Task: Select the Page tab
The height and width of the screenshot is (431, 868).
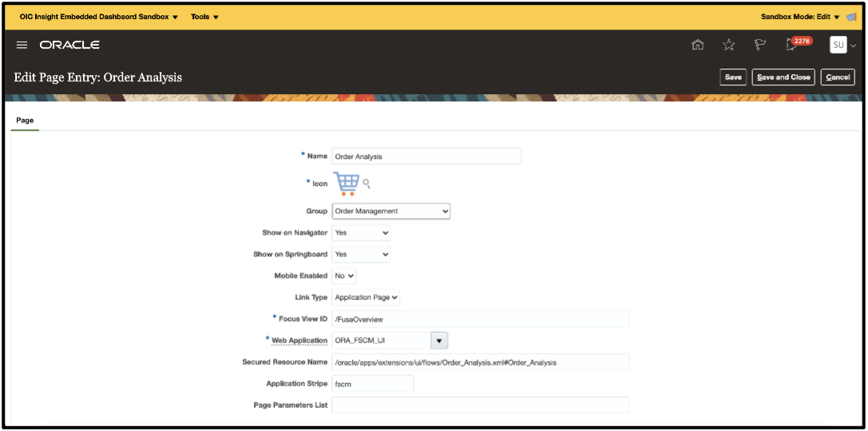Action: point(25,120)
